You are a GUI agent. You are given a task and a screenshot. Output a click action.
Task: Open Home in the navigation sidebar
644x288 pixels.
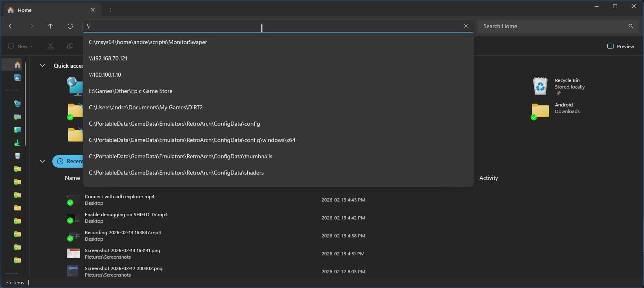17,65
